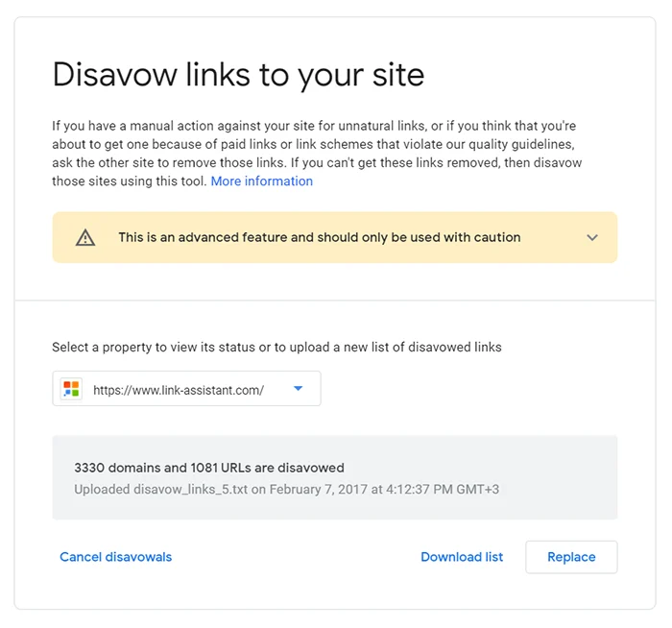Select the https://www.link-assistant.com/ property field
This screenshot has width=672, height=628.
[x=179, y=390]
